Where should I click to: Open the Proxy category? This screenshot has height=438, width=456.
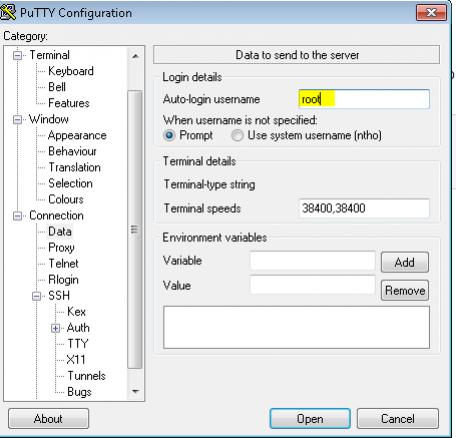pos(61,248)
